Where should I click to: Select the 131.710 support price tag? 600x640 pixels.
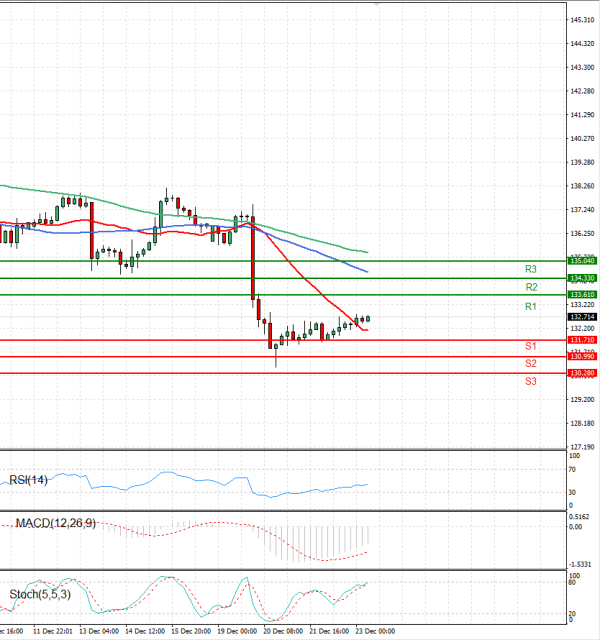582,340
